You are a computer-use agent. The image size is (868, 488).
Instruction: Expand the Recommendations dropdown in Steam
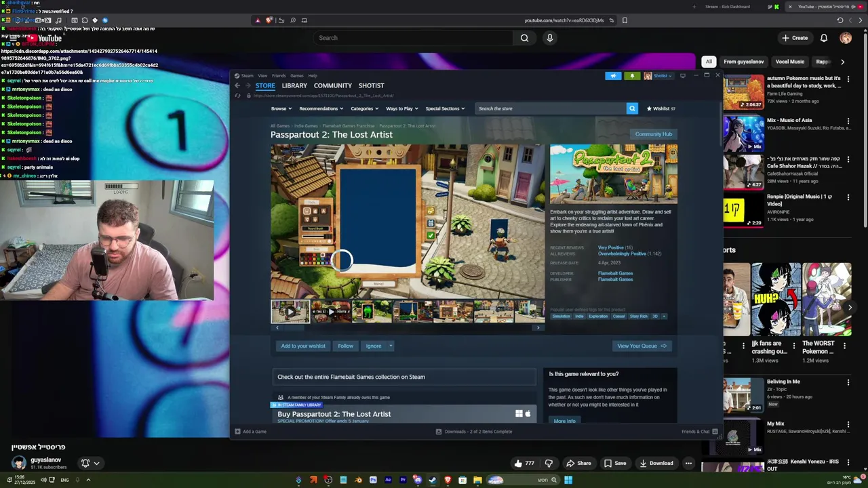click(x=321, y=108)
